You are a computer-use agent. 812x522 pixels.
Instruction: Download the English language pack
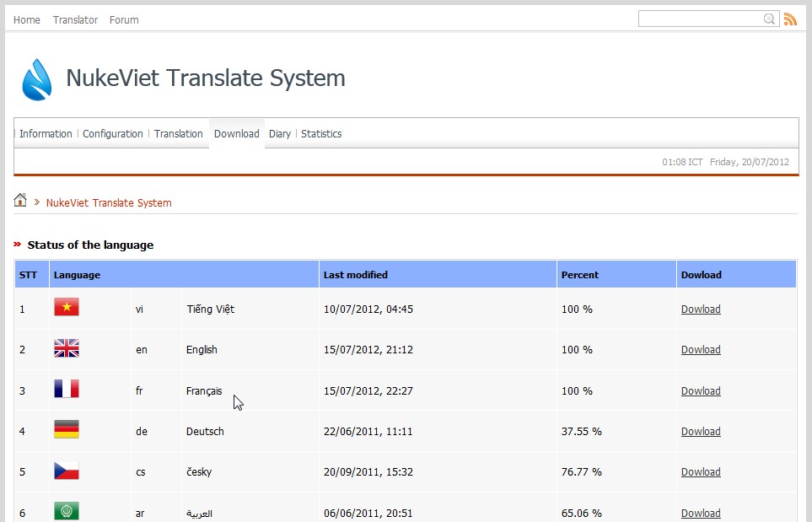point(701,350)
